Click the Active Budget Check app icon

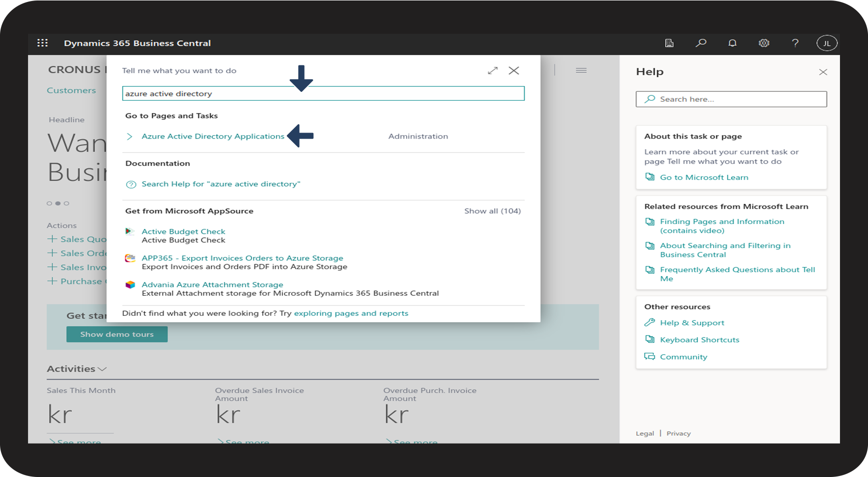130,231
